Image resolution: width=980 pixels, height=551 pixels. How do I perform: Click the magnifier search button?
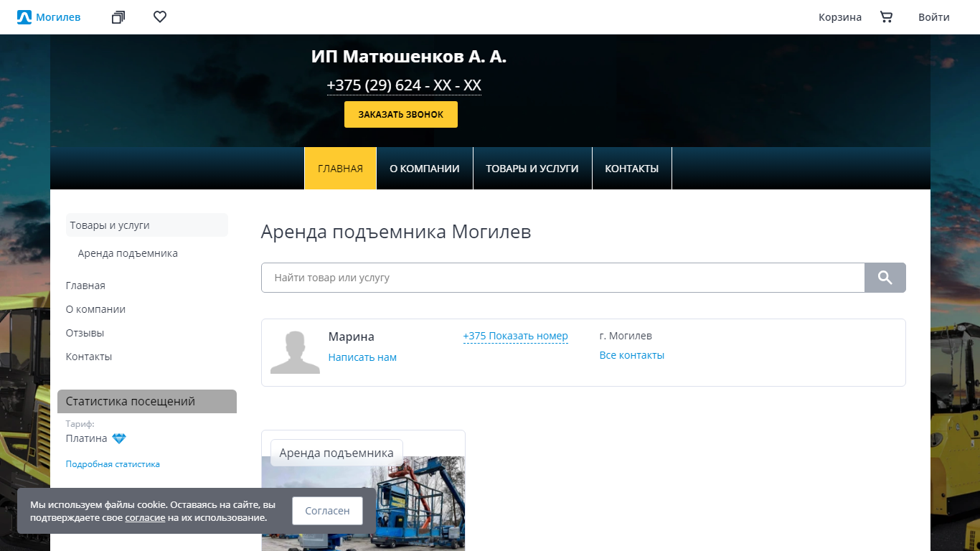click(885, 278)
